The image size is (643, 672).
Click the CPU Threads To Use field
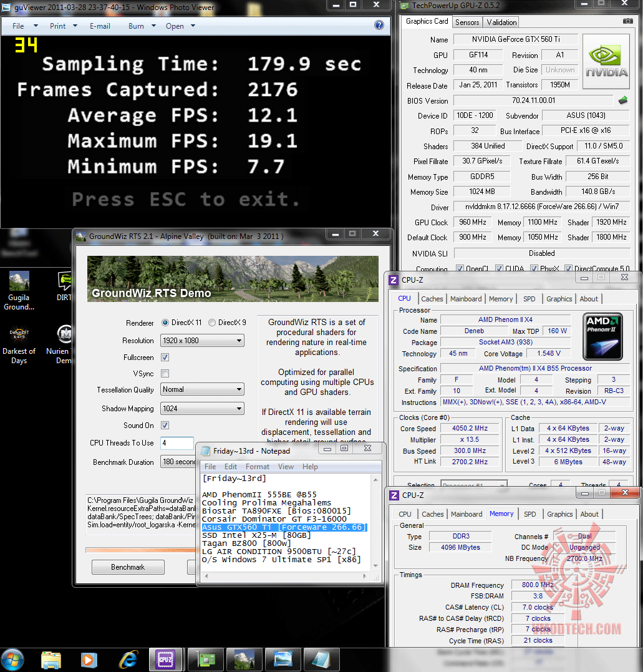click(177, 443)
